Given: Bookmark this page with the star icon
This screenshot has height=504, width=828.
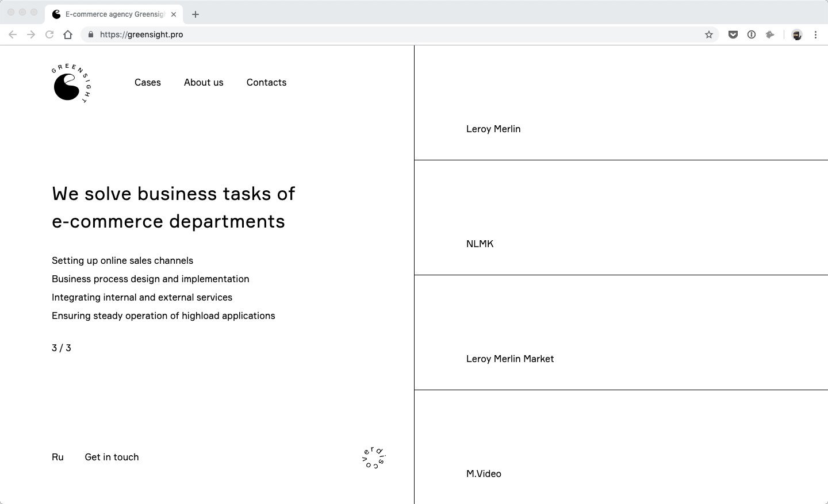Looking at the screenshot, I should (x=709, y=34).
